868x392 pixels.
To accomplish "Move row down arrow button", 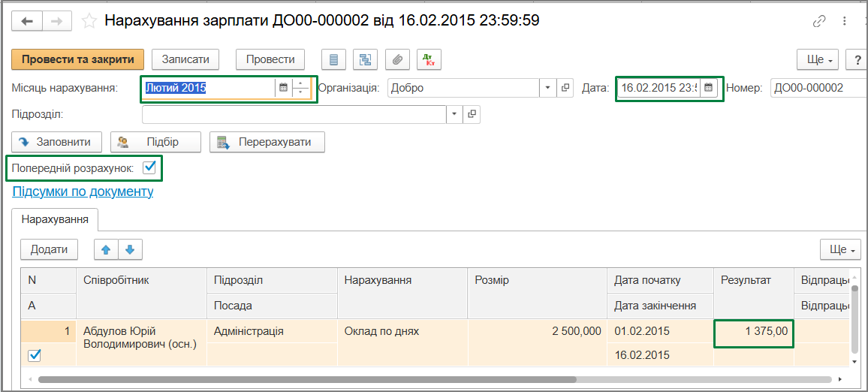I will coord(130,250).
